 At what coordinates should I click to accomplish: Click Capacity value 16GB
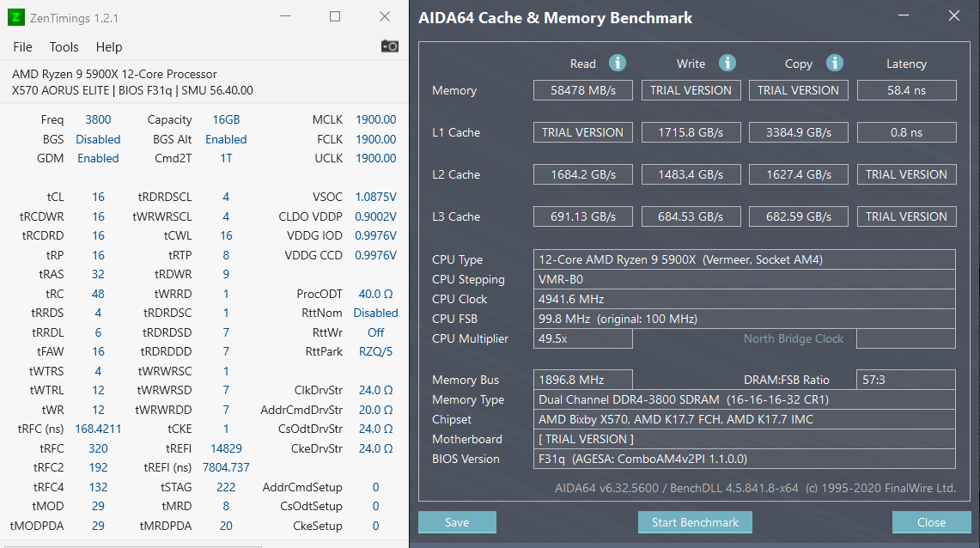[226, 119]
